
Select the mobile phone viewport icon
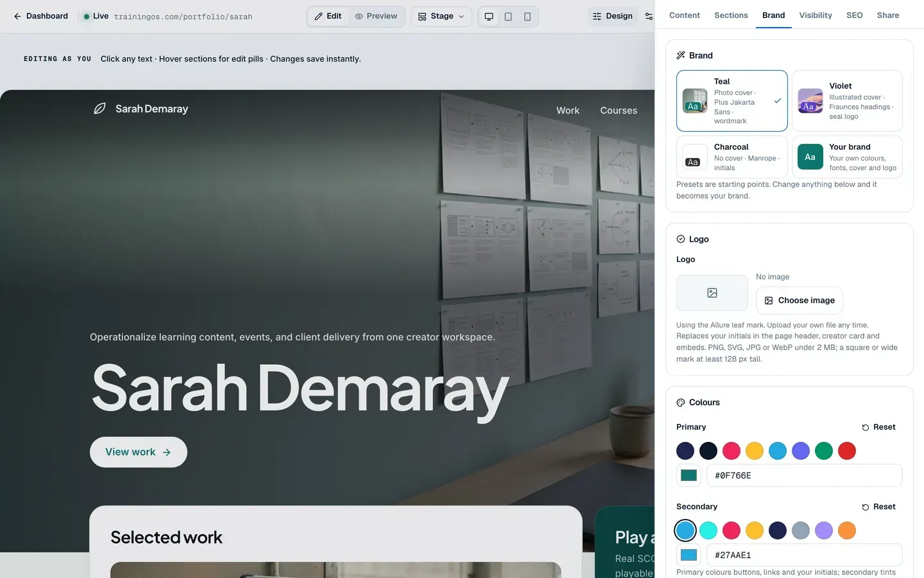(527, 17)
